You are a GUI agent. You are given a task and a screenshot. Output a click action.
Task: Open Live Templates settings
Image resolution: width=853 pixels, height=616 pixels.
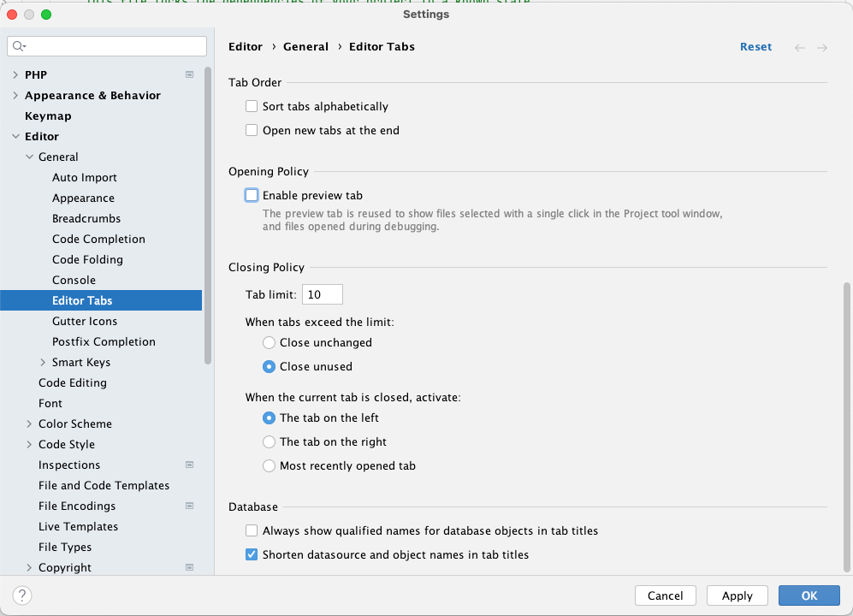(79, 527)
